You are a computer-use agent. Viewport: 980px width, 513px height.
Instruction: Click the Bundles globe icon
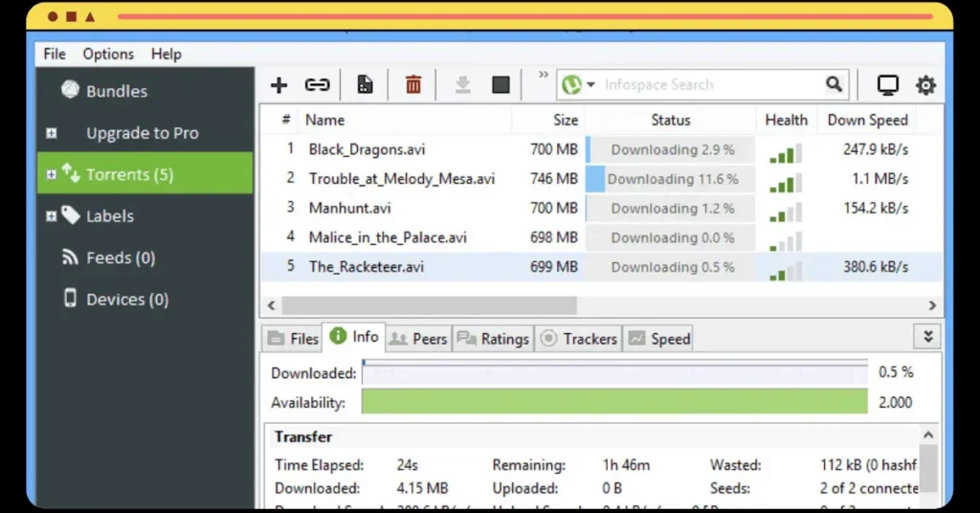click(x=70, y=90)
